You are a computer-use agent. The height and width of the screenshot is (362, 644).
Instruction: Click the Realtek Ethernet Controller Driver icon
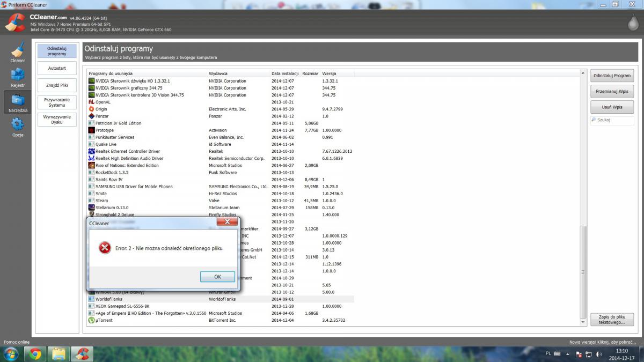pyautogui.click(x=91, y=151)
